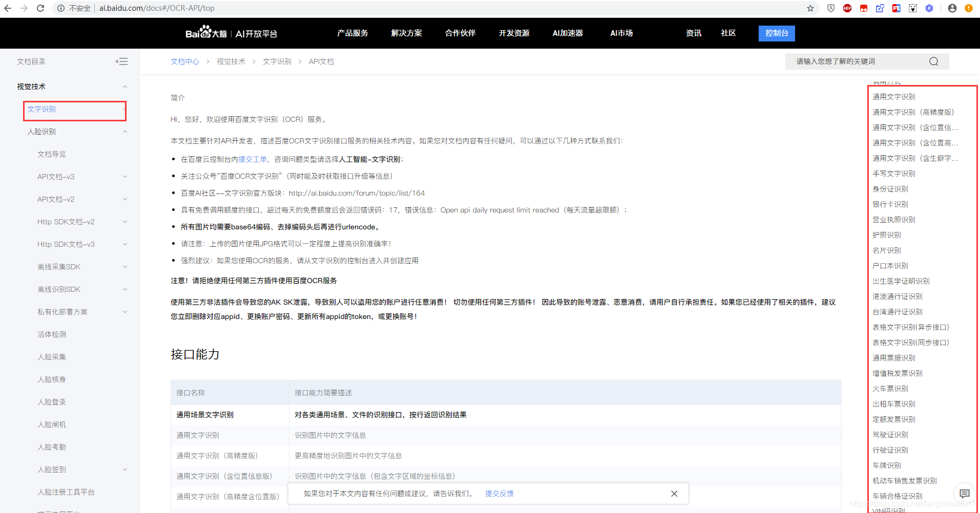Jump to 火车票识别 anchor
This screenshot has width=980, height=513.
coord(890,389)
